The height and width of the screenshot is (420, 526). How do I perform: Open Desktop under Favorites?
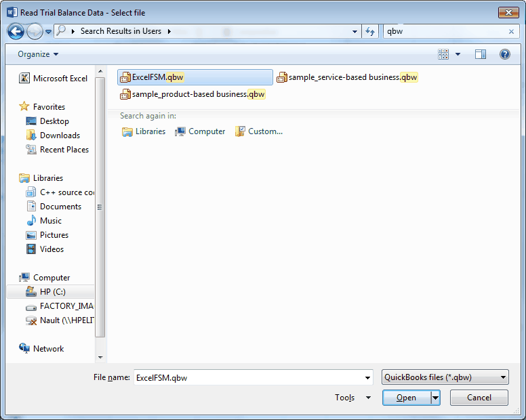coord(47,121)
